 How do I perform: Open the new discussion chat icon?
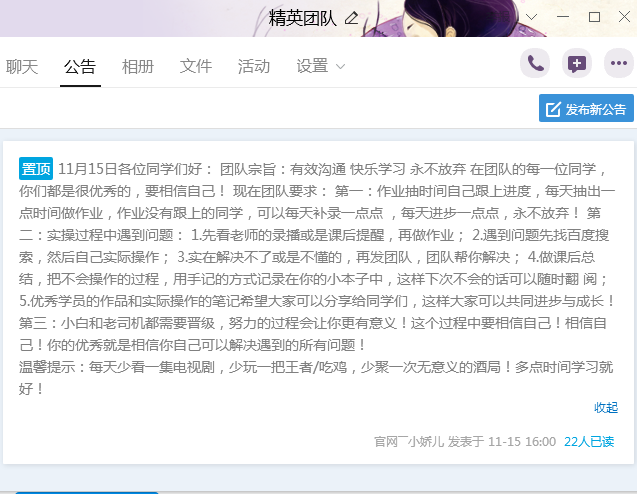(577, 63)
